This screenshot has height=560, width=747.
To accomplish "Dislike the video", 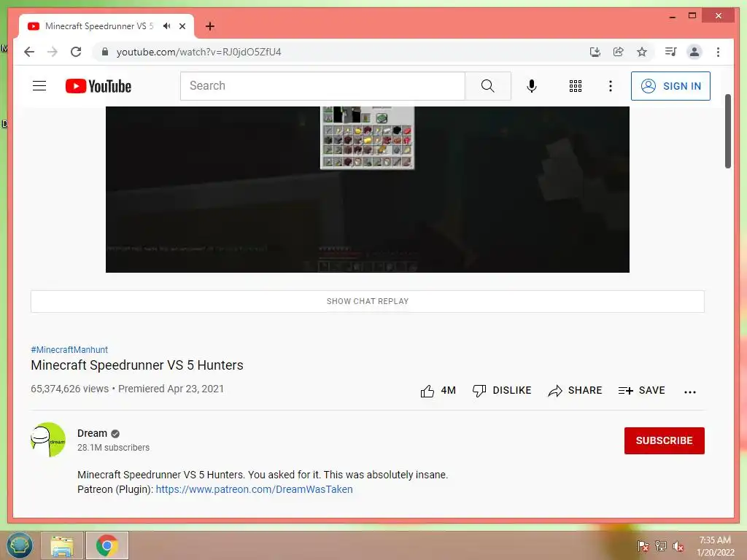I will (502, 391).
